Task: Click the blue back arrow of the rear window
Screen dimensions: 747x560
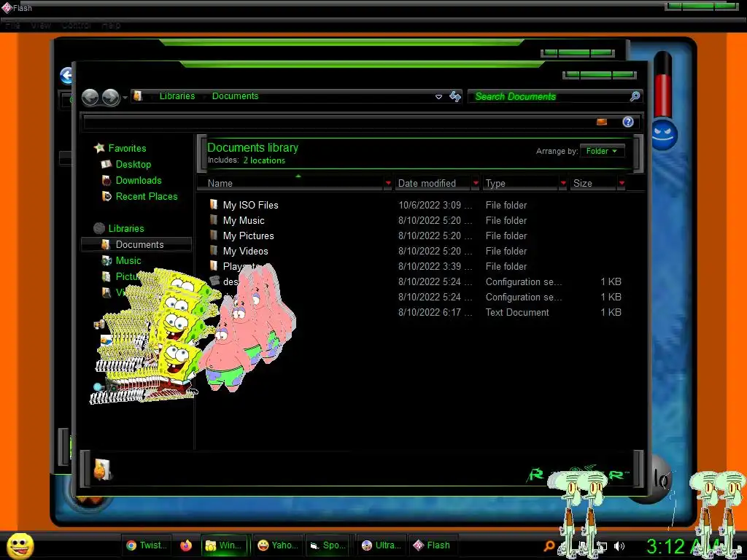Action: point(66,76)
